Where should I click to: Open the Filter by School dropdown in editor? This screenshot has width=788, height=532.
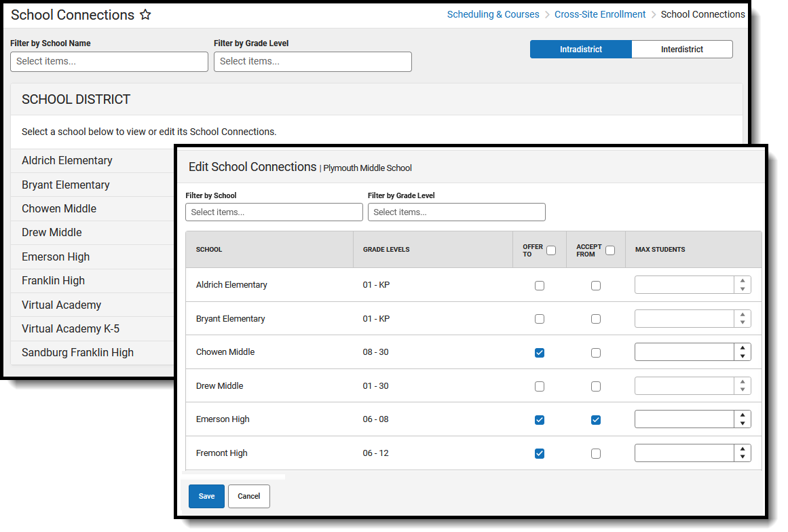coord(274,212)
